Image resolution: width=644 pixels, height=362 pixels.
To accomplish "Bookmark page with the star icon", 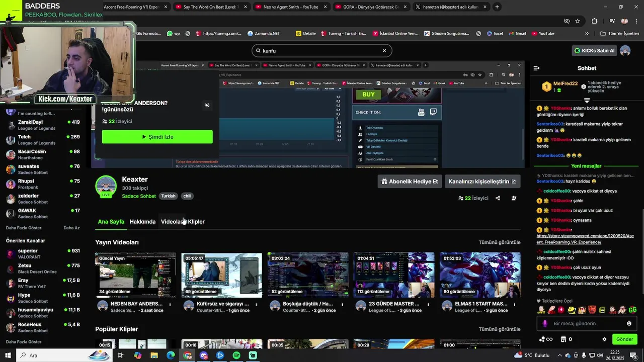I will pos(578,21).
